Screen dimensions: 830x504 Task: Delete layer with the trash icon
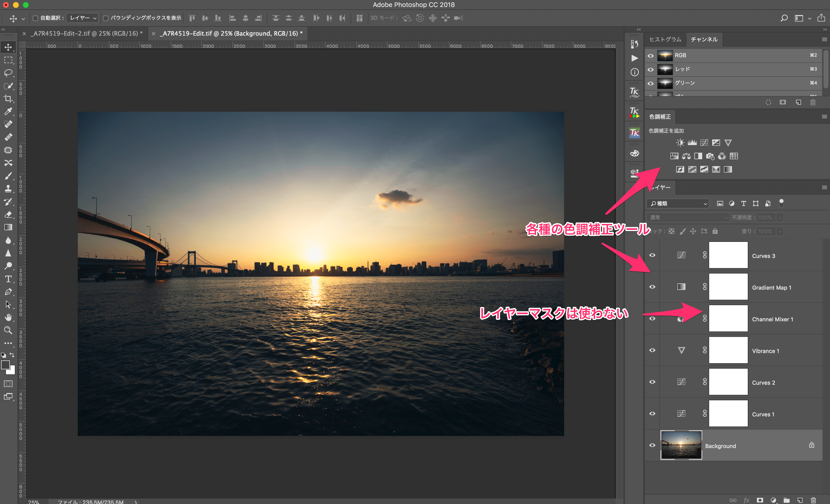click(x=813, y=500)
